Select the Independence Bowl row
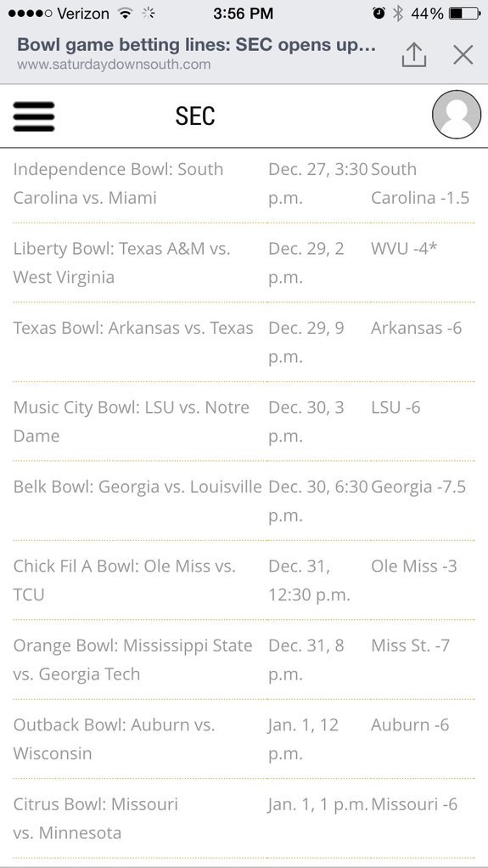 pos(244,183)
